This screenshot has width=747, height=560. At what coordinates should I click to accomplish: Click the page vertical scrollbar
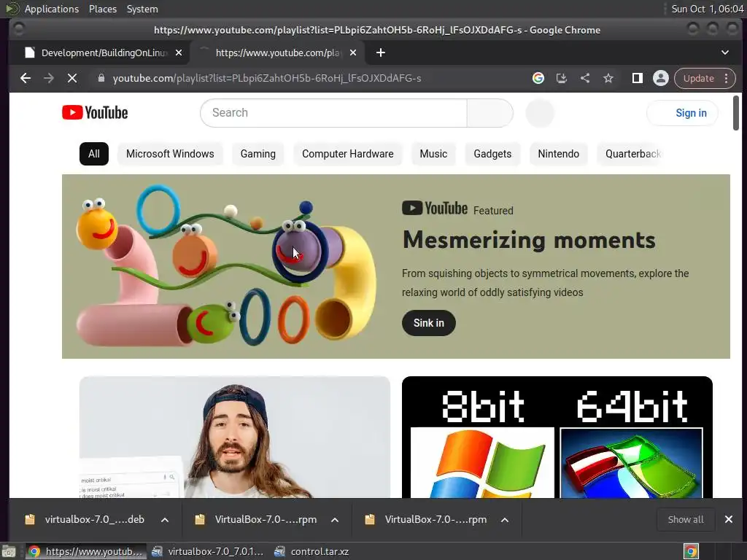pyautogui.click(x=736, y=113)
